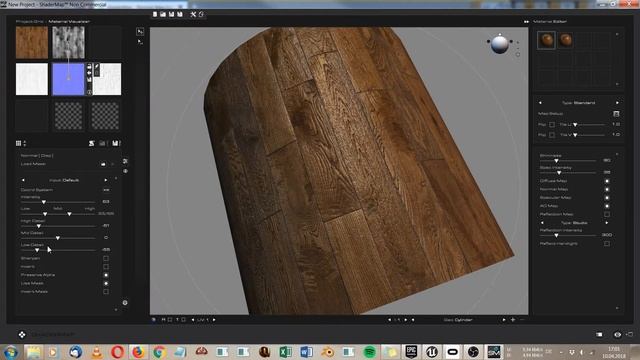Click the move icon in the bottom status bar
The height and width of the screenshot is (360, 640).
click(22, 335)
